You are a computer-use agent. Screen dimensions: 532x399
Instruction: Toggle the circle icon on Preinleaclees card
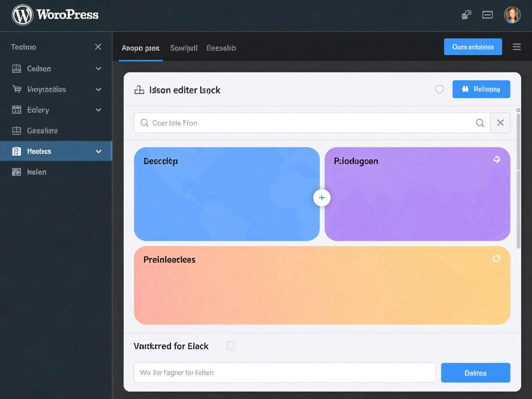tap(496, 259)
